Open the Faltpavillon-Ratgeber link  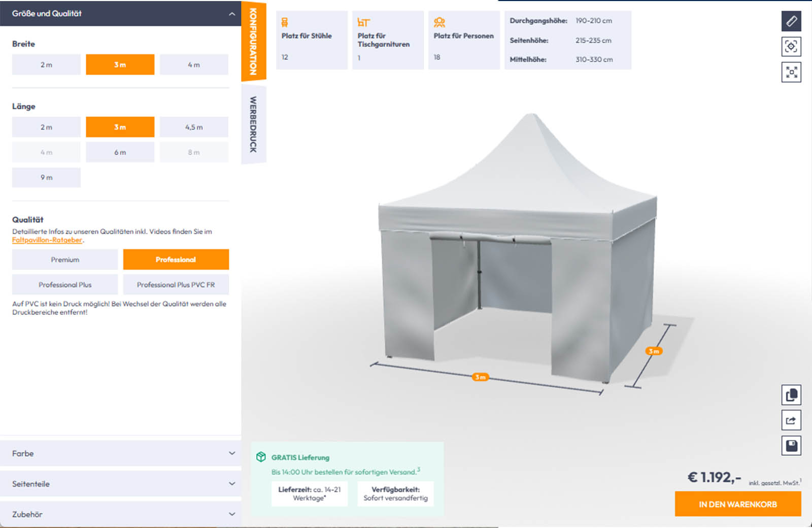click(x=47, y=240)
